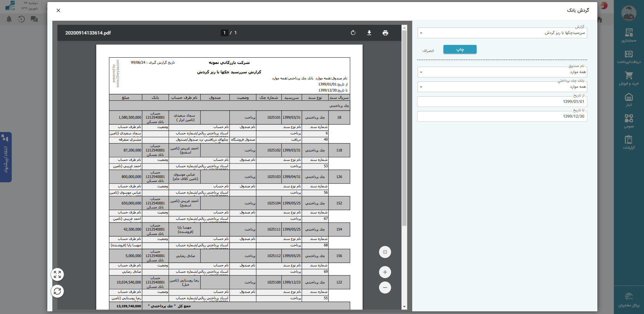This screenshot has height=314, width=644.
Task: Click the scrollbar up arrow
Action: pos(404,27)
